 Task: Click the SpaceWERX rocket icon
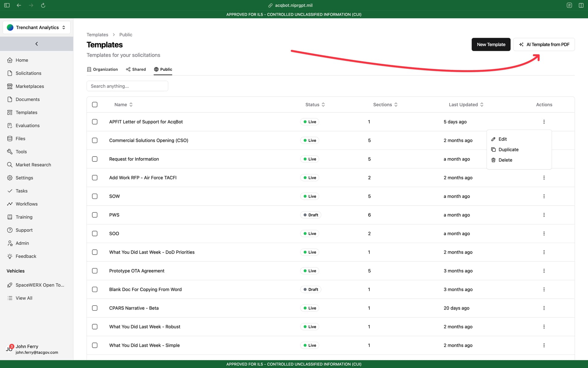click(x=10, y=285)
